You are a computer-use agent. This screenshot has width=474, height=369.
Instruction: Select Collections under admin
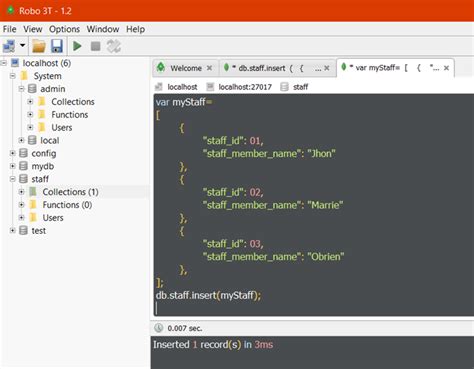73,102
